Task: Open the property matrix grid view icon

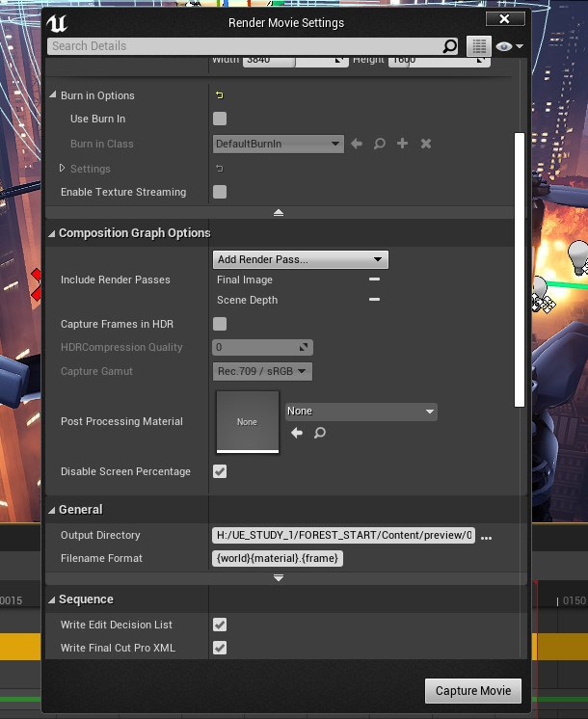Action: pos(478,46)
